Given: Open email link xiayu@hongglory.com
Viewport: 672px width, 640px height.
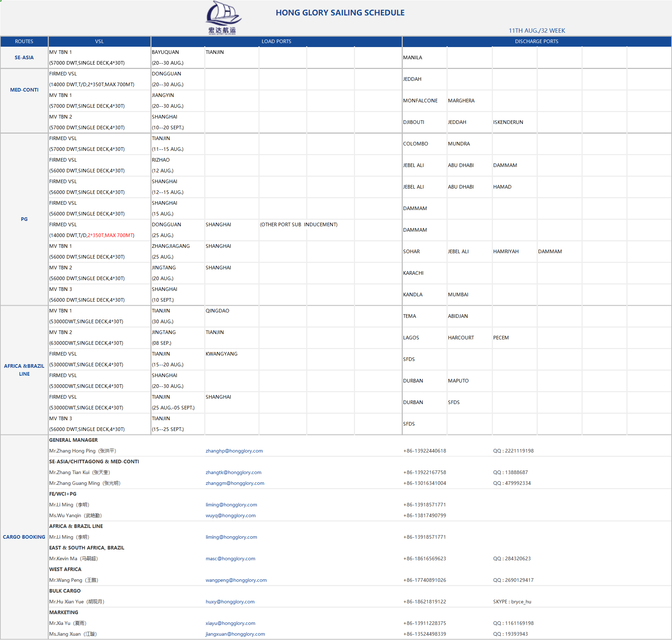Looking at the screenshot, I should click(x=230, y=623).
